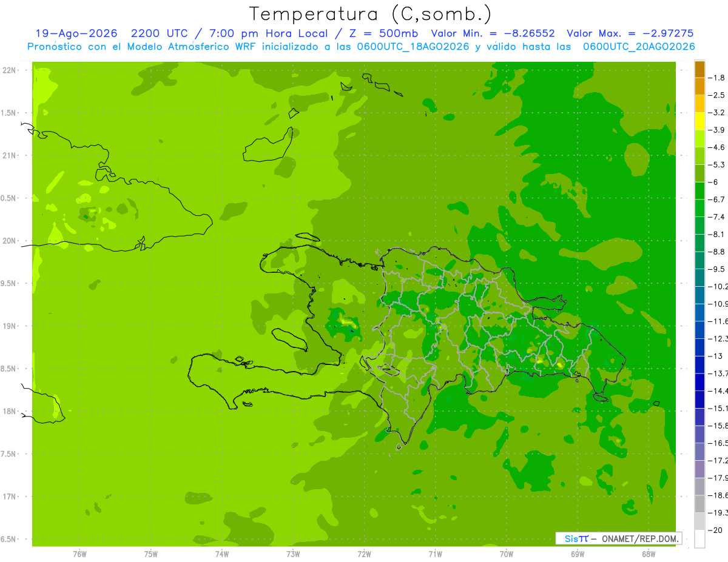The width and height of the screenshot is (728, 562).
Task: Click the '72W' longitude label
Action: tap(364, 554)
